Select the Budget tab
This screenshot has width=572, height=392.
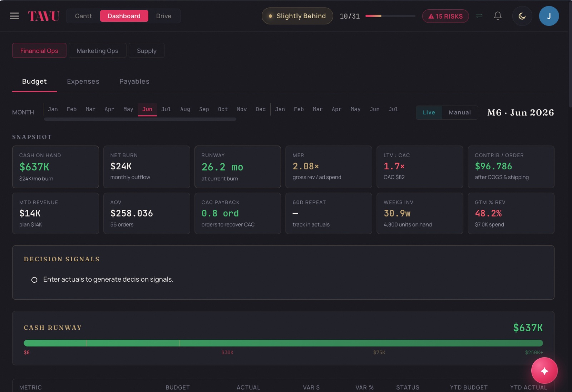(x=34, y=81)
